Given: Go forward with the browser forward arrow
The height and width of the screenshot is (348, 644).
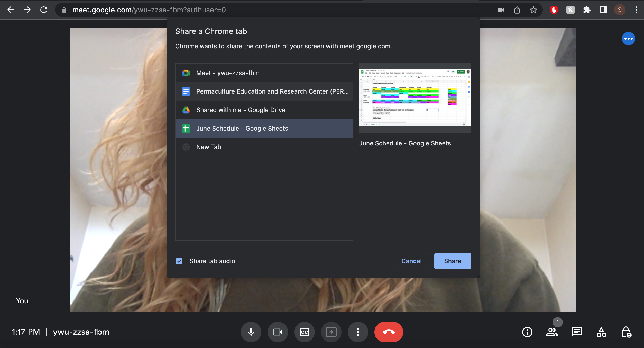Looking at the screenshot, I should (x=27, y=10).
